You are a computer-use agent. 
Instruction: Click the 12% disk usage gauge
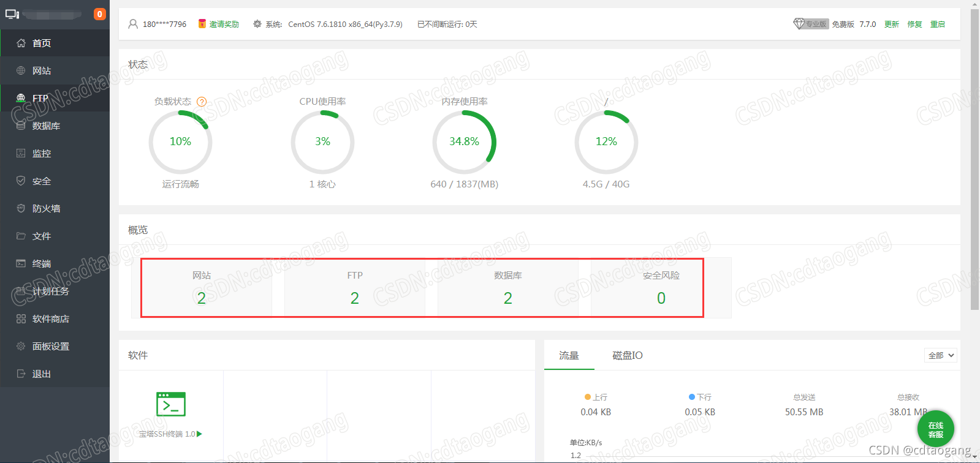606,142
